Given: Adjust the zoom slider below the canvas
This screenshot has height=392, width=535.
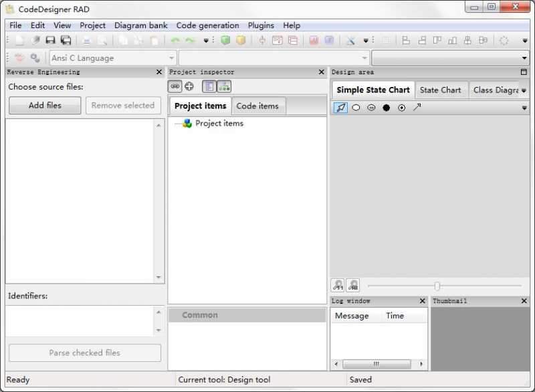Looking at the screenshot, I should (x=435, y=285).
